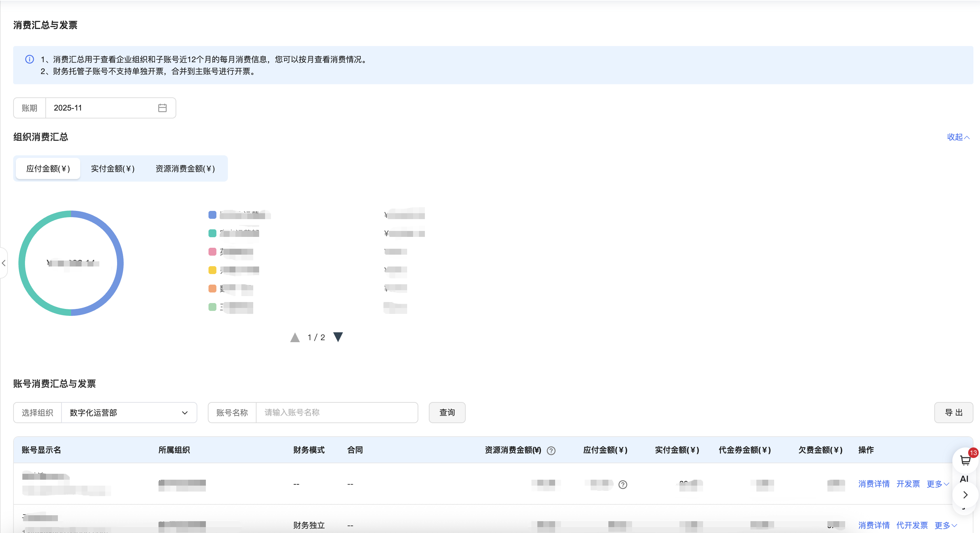Open the 选择组织 dropdown showing 数字化运营部

129,413
